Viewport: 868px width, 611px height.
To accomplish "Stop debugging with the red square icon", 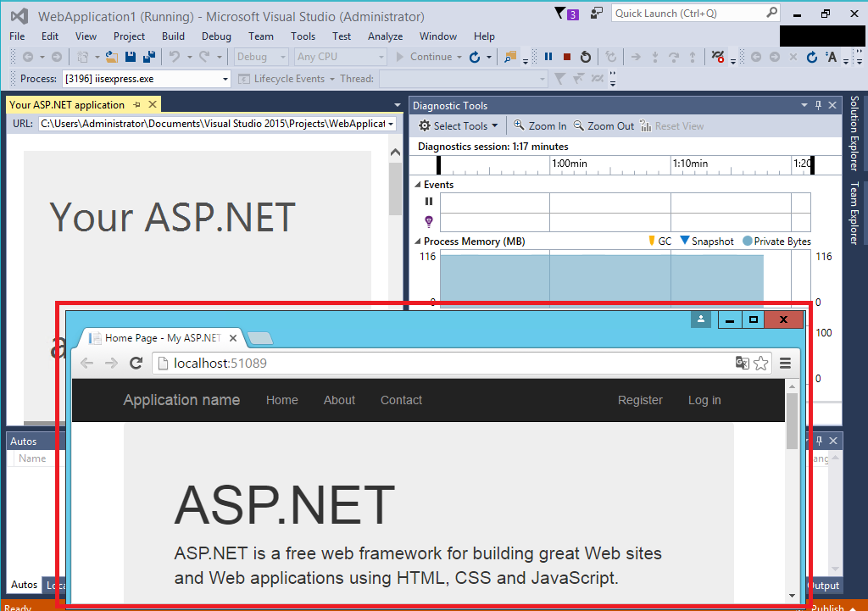I will [x=567, y=56].
